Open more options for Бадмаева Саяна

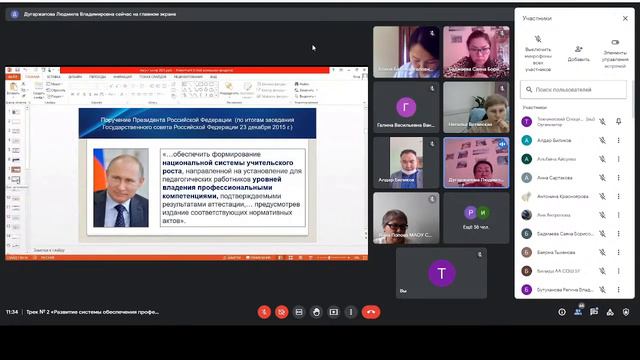click(618, 233)
